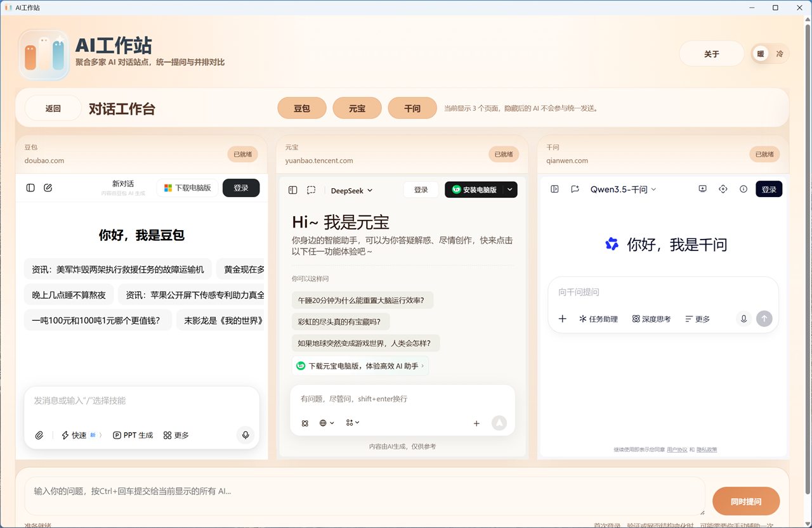Collapse 豆包's sidebar panel icon
The image size is (812, 528).
pos(30,188)
